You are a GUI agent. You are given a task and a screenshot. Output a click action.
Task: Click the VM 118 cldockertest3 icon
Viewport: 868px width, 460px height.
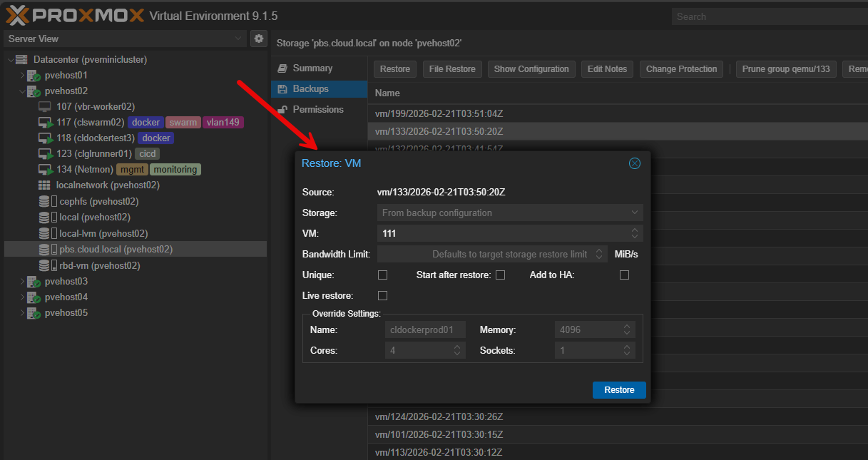coord(46,138)
